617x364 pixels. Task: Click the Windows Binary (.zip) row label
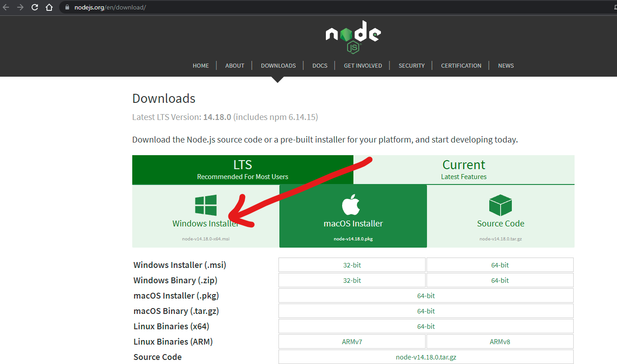click(176, 281)
